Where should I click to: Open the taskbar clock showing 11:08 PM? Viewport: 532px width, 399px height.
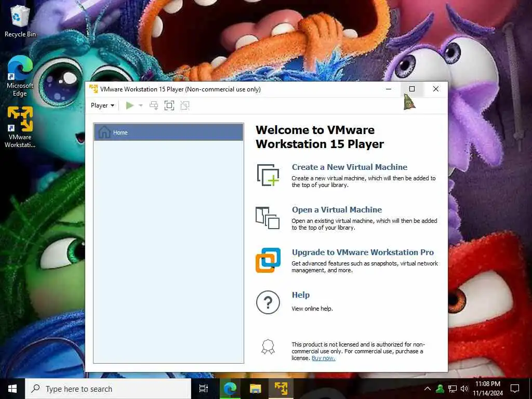point(487,389)
